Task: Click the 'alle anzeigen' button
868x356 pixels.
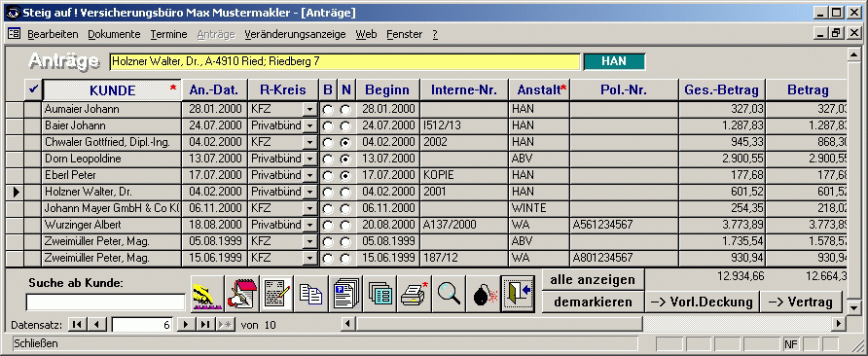Action: (593, 280)
